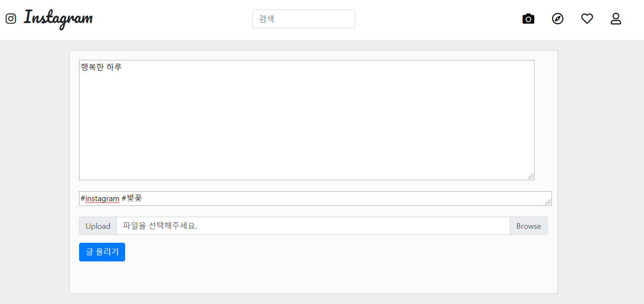Place cursor on the #벚꽃 hashtag
Screen dimensions: 644x304
(132, 198)
